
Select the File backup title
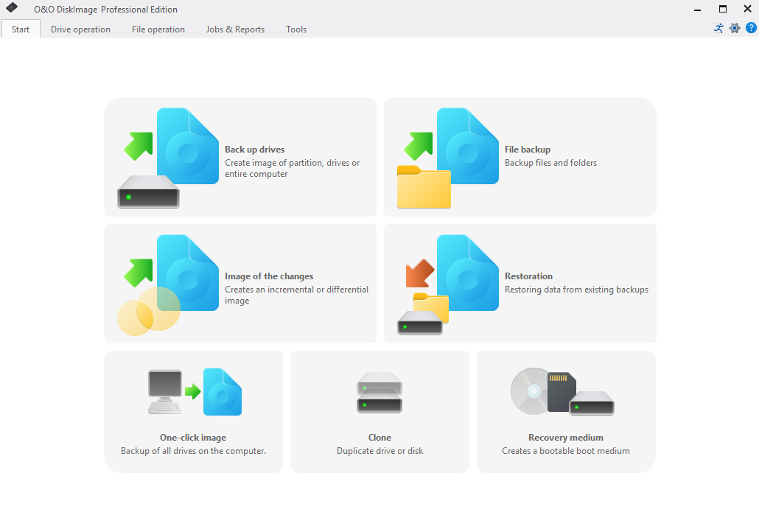(x=528, y=150)
